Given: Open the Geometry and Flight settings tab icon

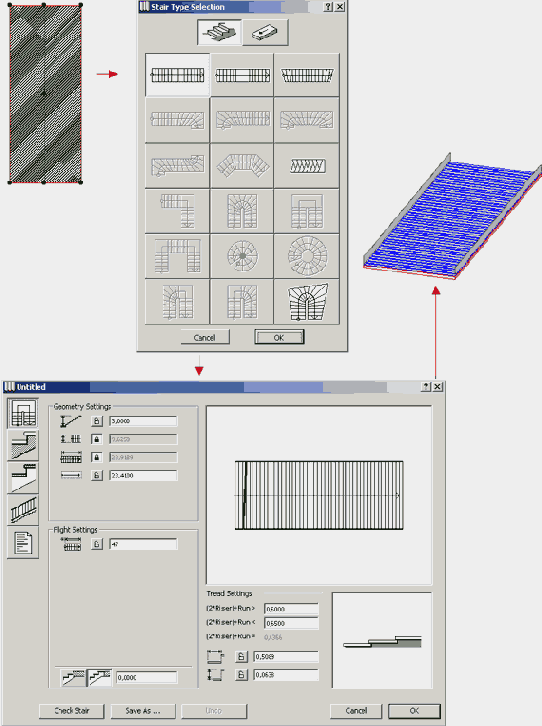Looking at the screenshot, I should point(23,413).
